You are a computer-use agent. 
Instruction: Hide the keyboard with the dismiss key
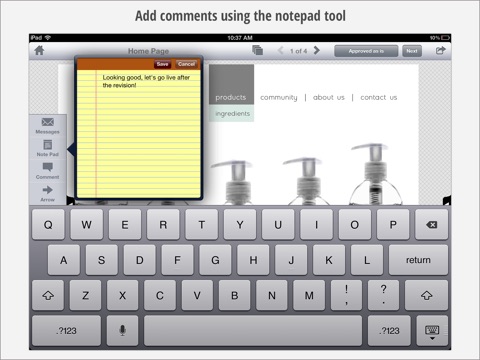coord(432,331)
